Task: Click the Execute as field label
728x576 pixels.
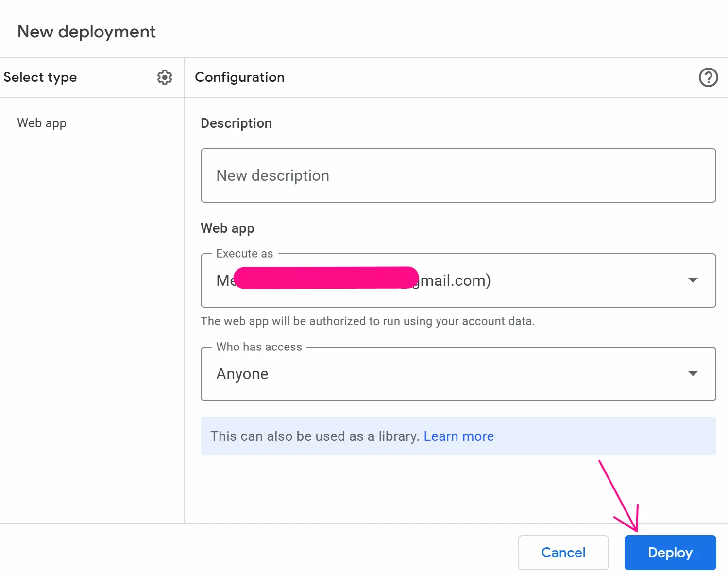Action: pyautogui.click(x=244, y=254)
